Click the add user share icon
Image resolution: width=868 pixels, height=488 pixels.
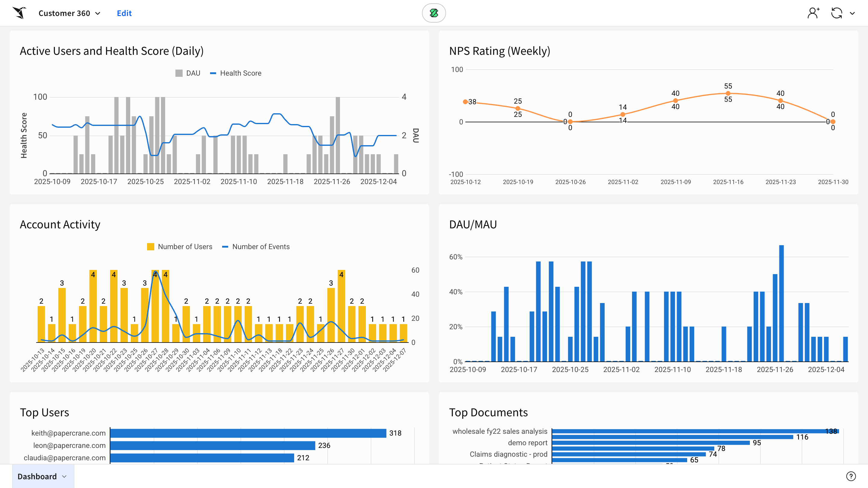pyautogui.click(x=813, y=13)
